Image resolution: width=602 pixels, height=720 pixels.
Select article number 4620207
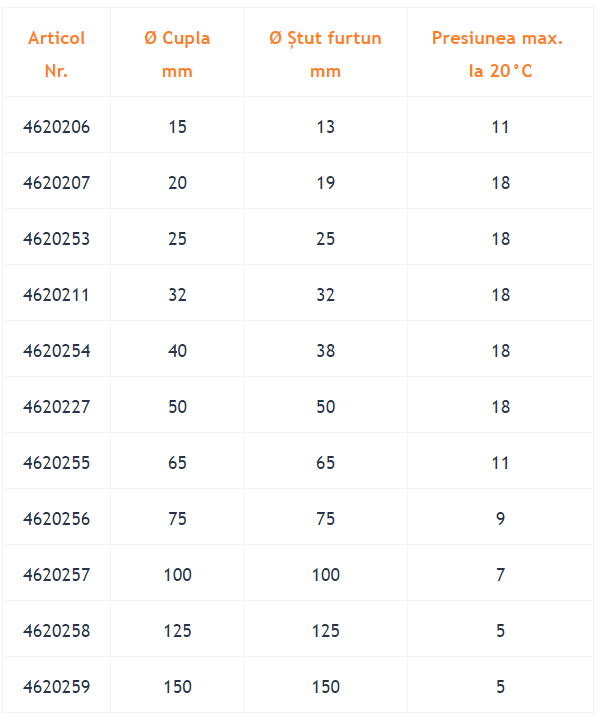(56, 183)
